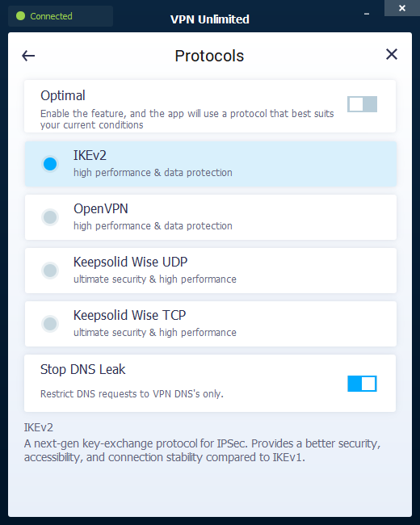Viewport: 420px width, 525px height.
Task: Disable the Stop DNS Leak toggle
Action: click(x=362, y=384)
